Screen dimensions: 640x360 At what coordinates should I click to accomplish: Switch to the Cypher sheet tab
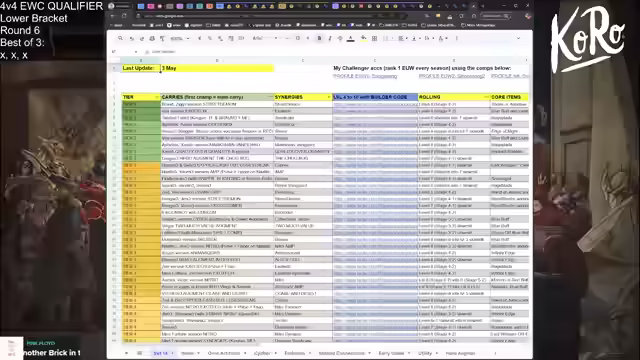264,353
